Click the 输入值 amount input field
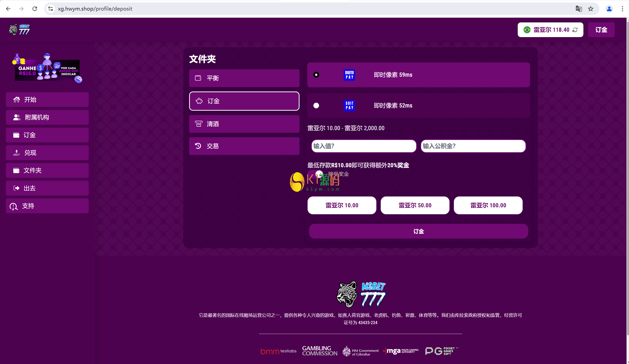The image size is (629, 364). tap(364, 146)
